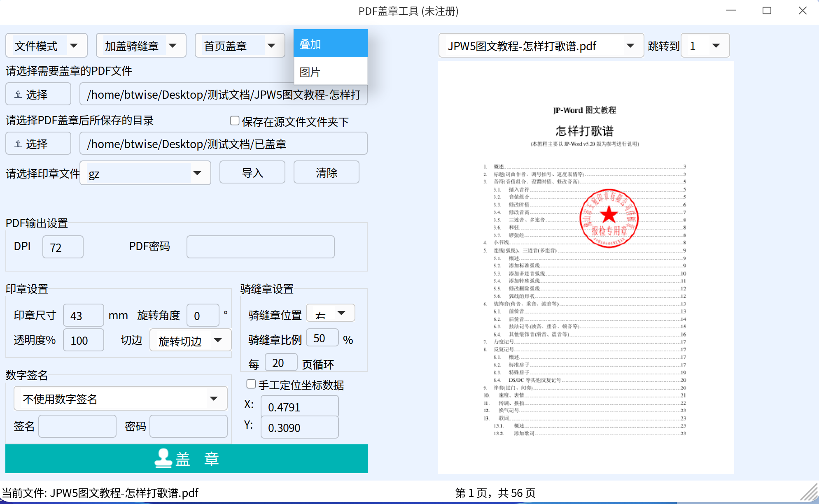The width and height of the screenshot is (819, 504).
Task: Click the red seal stamp on the PDF preview
Action: point(609,218)
